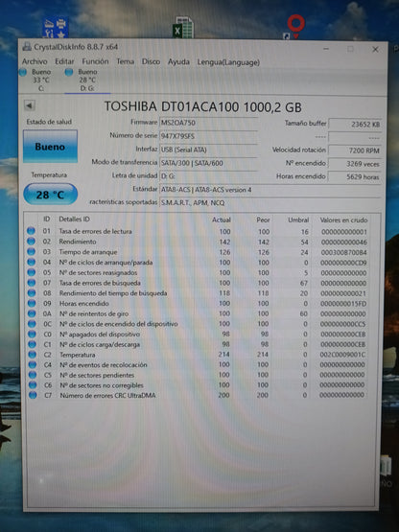
Task: Open the Función menu
Action: pyautogui.click(x=95, y=61)
